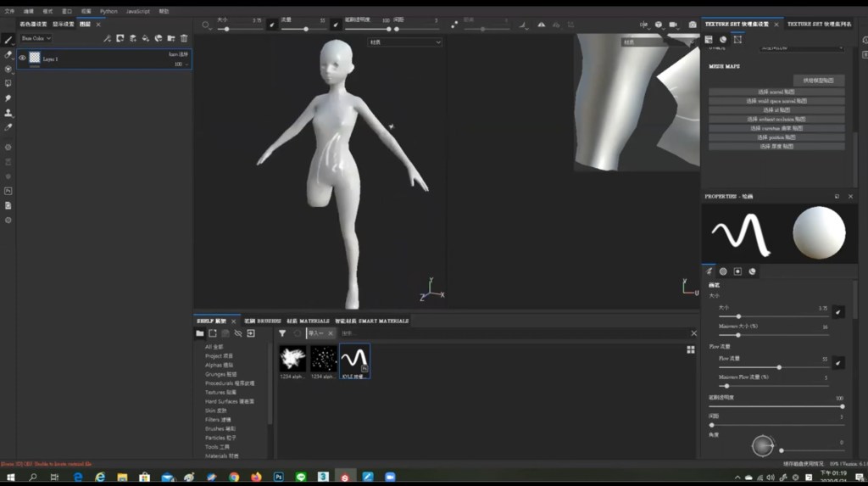Click the select normal map button
The height and width of the screenshot is (486, 868).
coord(776,92)
